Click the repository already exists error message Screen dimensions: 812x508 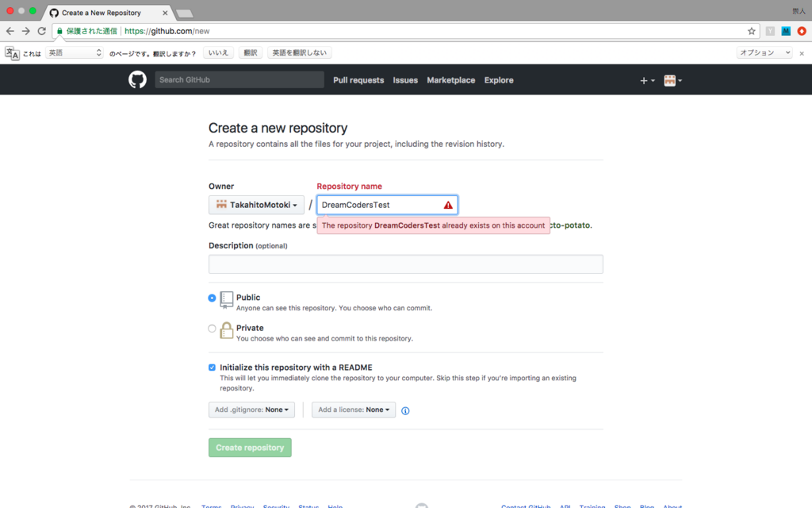coord(434,225)
